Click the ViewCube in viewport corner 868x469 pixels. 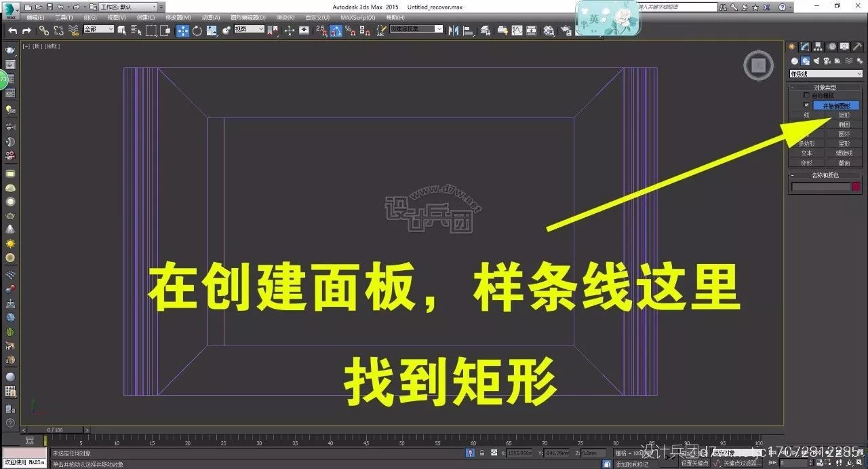[x=758, y=66]
